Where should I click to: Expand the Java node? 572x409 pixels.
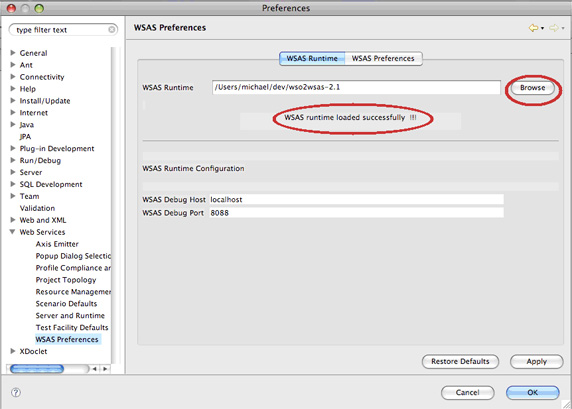pos(13,124)
